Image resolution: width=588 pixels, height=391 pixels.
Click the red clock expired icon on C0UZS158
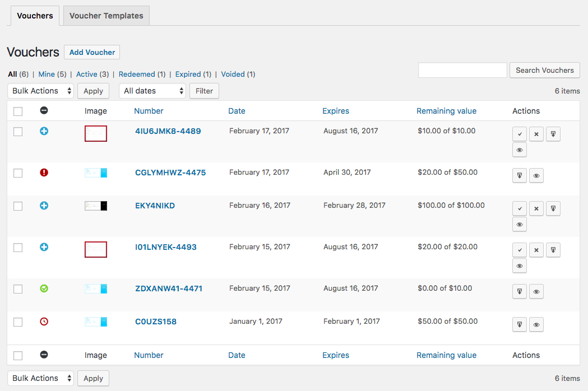coord(44,322)
